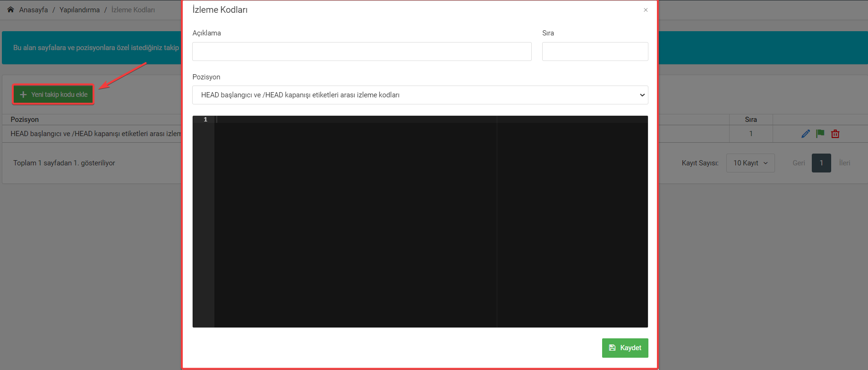Close the İzleme Kodları dialog

(x=646, y=10)
